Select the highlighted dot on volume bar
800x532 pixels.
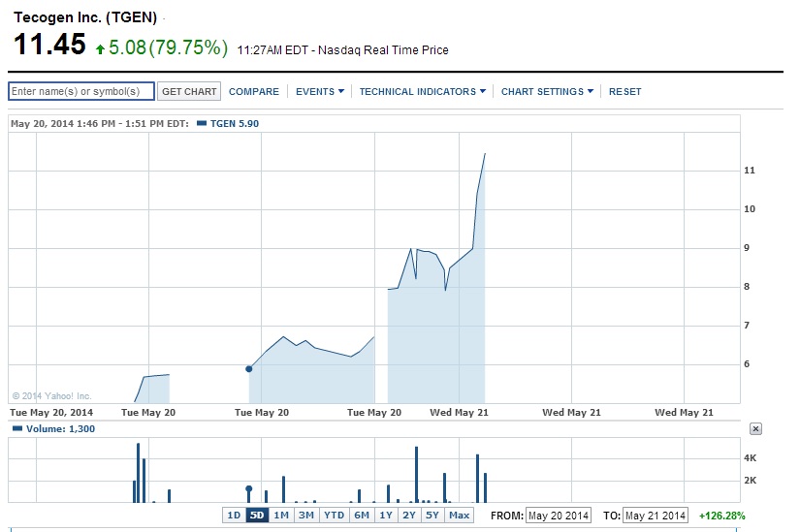pyautogui.click(x=249, y=488)
